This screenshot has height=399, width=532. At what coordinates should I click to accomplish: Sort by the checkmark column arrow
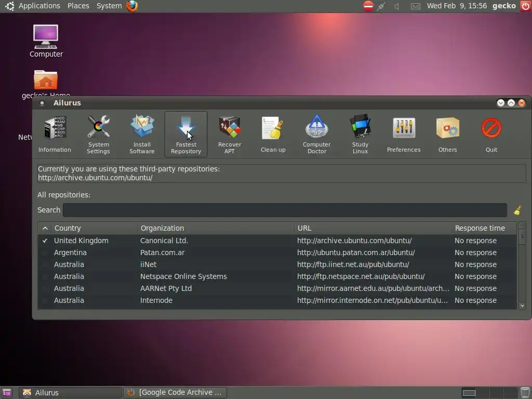click(45, 229)
